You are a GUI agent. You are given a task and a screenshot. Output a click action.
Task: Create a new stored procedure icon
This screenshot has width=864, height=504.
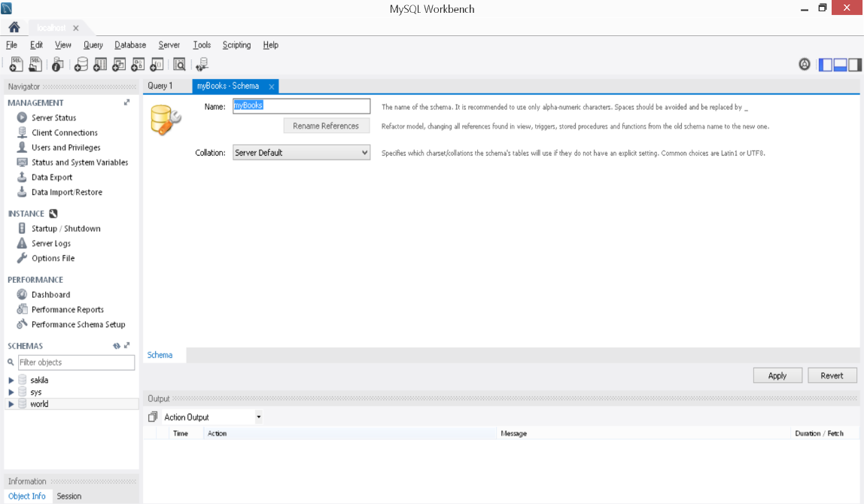[x=138, y=65]
